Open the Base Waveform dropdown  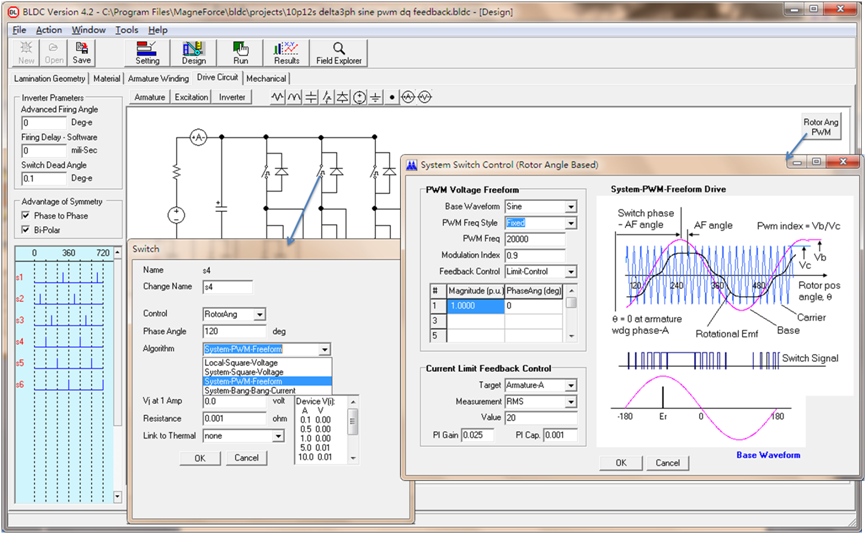570,207
